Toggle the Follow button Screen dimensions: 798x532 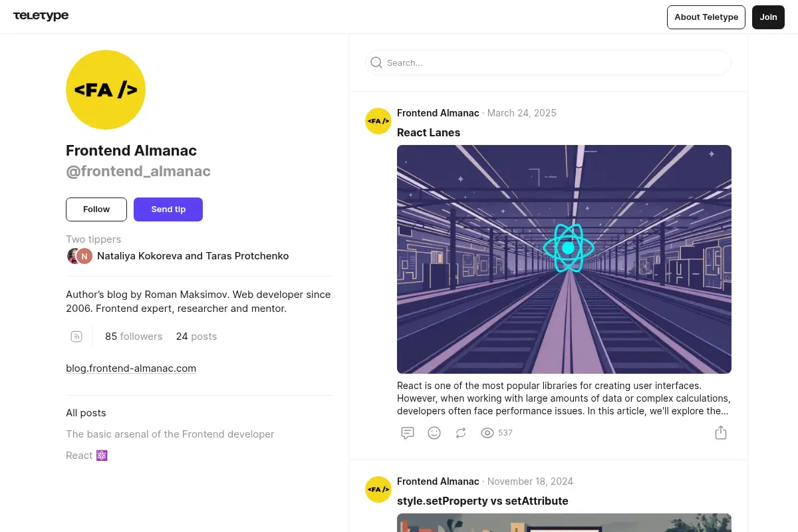coord(96,209)
